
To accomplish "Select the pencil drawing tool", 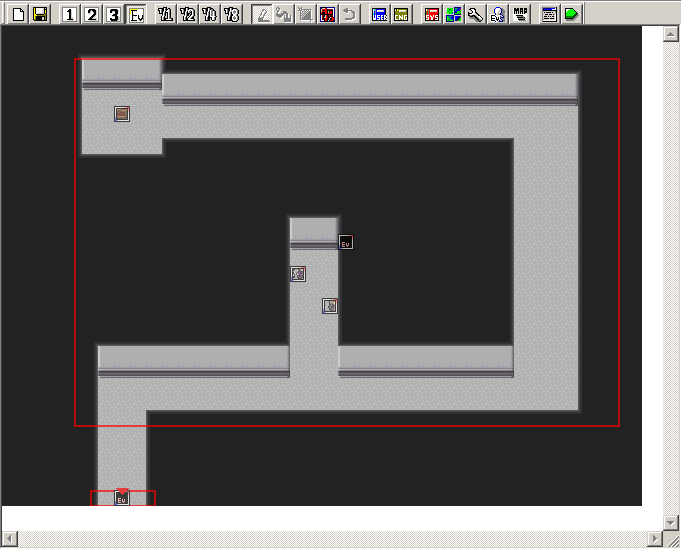I will [261, 14].
